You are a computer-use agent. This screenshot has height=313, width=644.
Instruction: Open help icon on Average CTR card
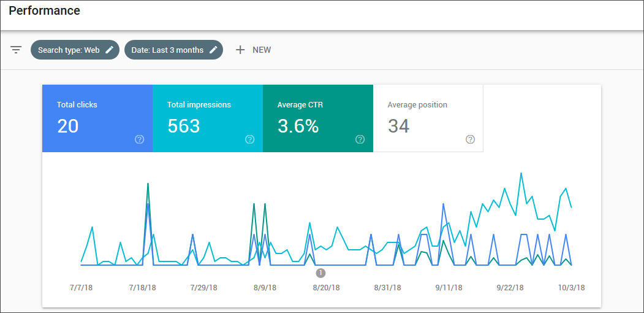point(360,139)
